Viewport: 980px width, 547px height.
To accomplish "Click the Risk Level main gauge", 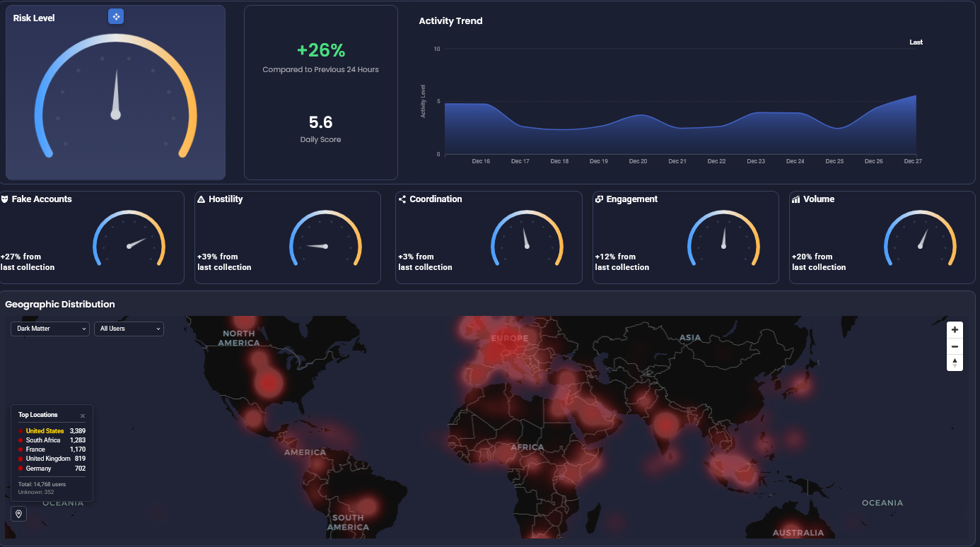I will [x=116, y=95].
